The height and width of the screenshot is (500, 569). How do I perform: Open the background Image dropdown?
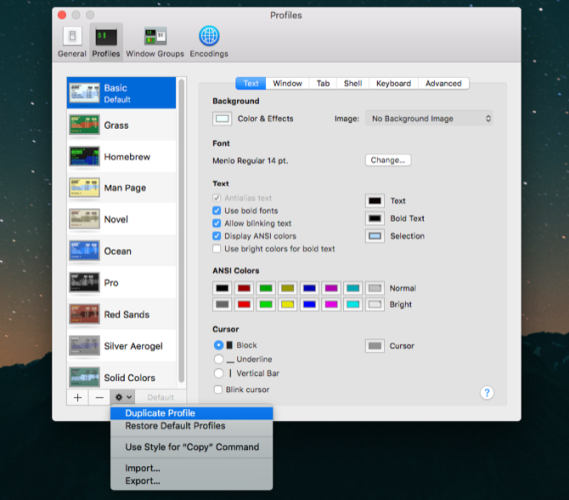click(429, 119)
